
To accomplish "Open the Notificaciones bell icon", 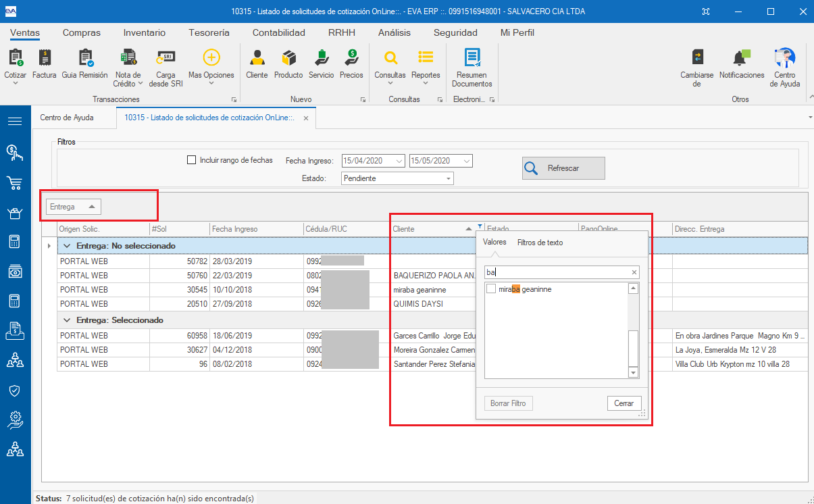I will click(741, 64).
